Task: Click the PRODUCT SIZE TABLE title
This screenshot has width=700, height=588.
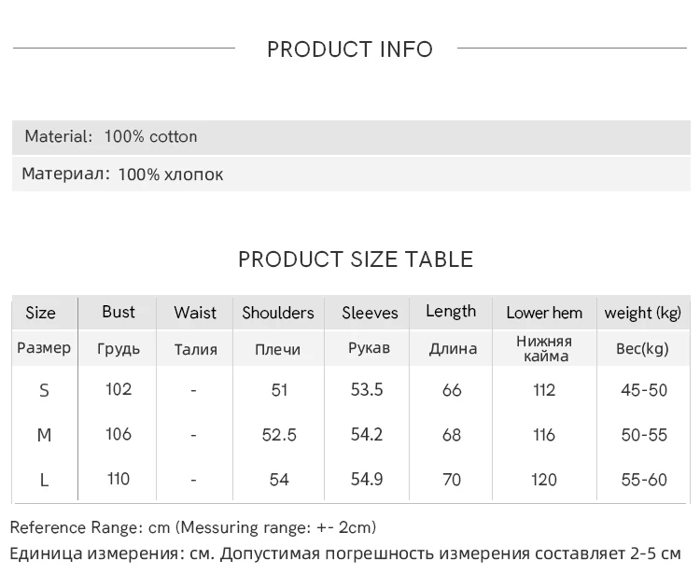Action: pos(356,259)
